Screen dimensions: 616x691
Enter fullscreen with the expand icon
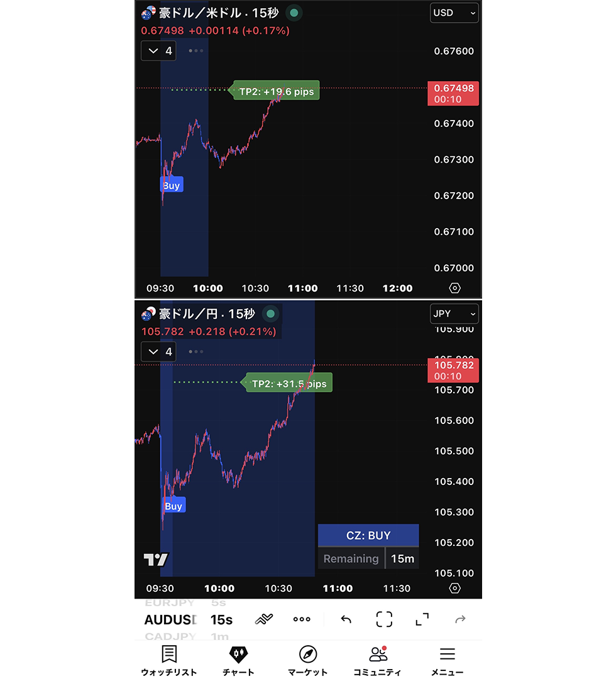[422, 619]
